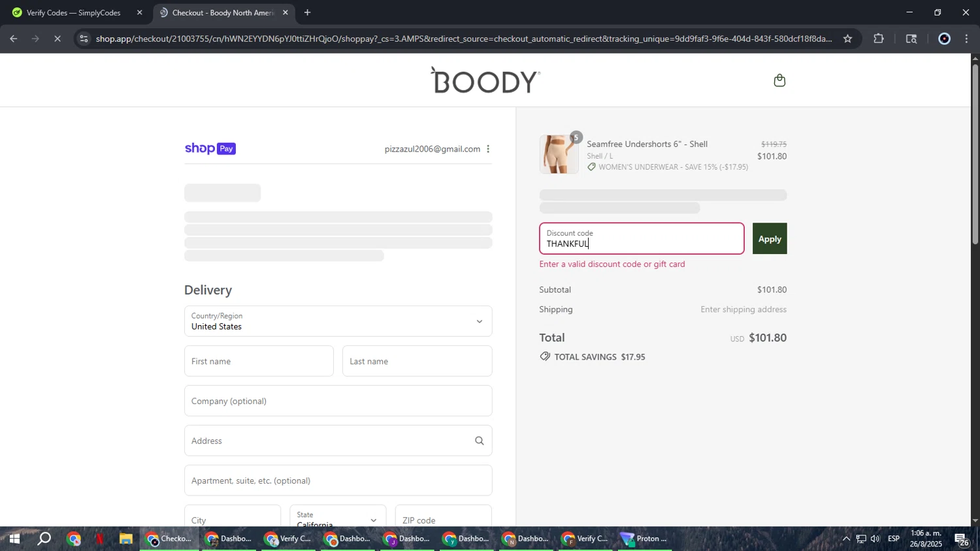Open the first Dashboard taskbar window
This screenshot has height=551, width=980.
click(228, 539)
